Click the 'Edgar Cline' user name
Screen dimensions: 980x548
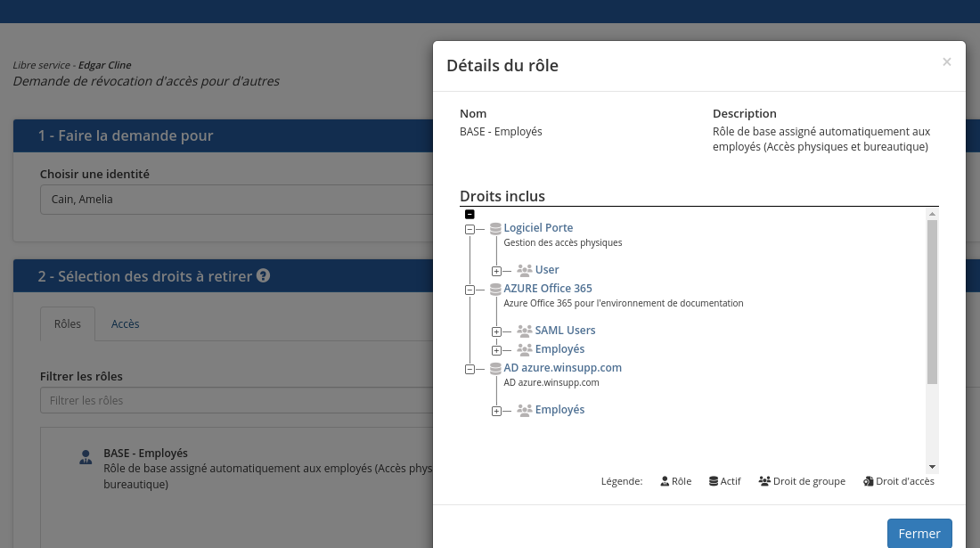(x=104, y=65)
